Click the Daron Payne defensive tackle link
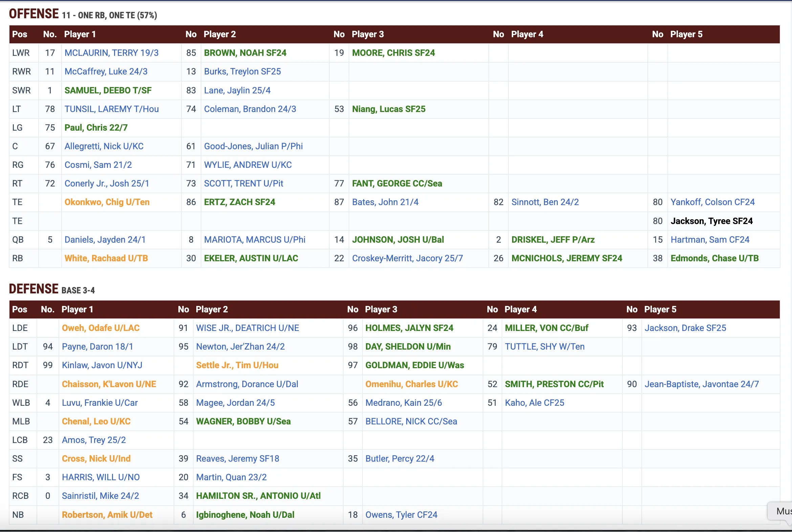Screen dimensions: 792x532 coord(97,347)
